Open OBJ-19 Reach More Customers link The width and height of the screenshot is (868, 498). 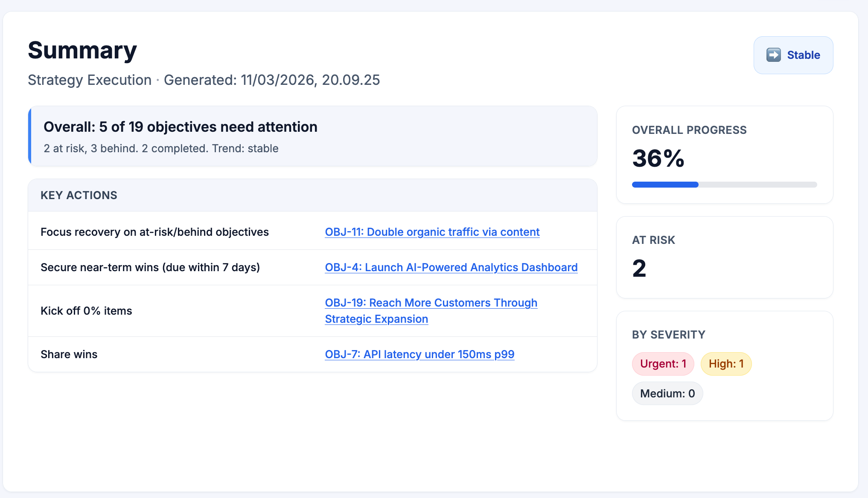click(431, 303)
